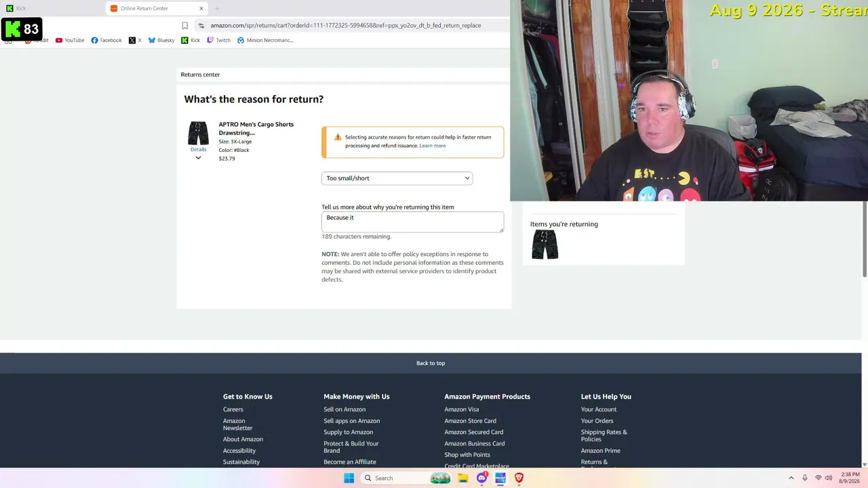Screen dimensions: 868x488
Task: Open the Twitch bookmark
Action: 218,40
